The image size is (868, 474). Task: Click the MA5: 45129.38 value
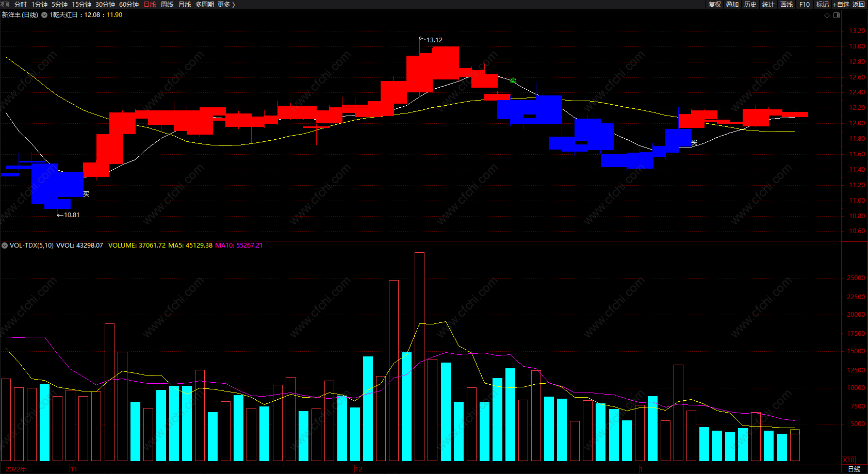tap(190, 246)
